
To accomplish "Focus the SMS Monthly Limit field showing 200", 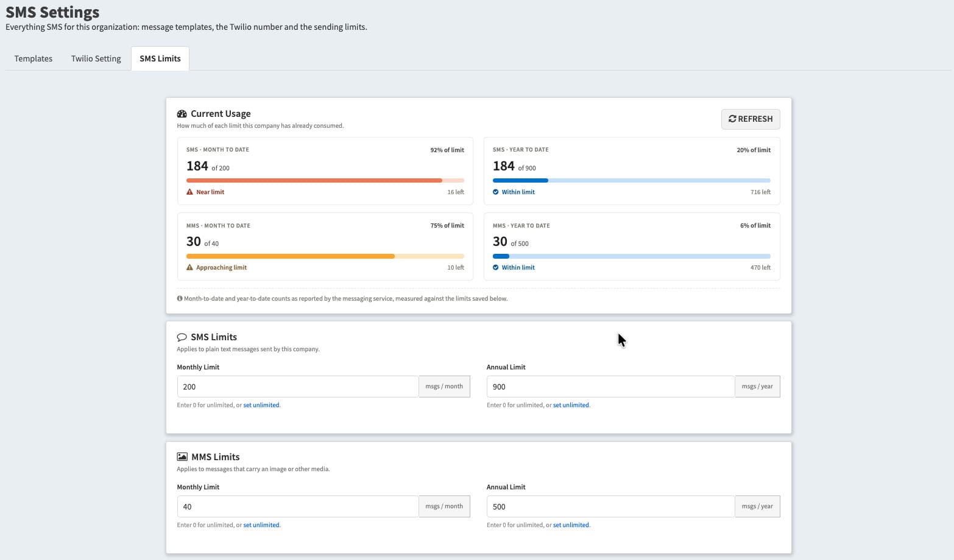I will coord(298,387).
